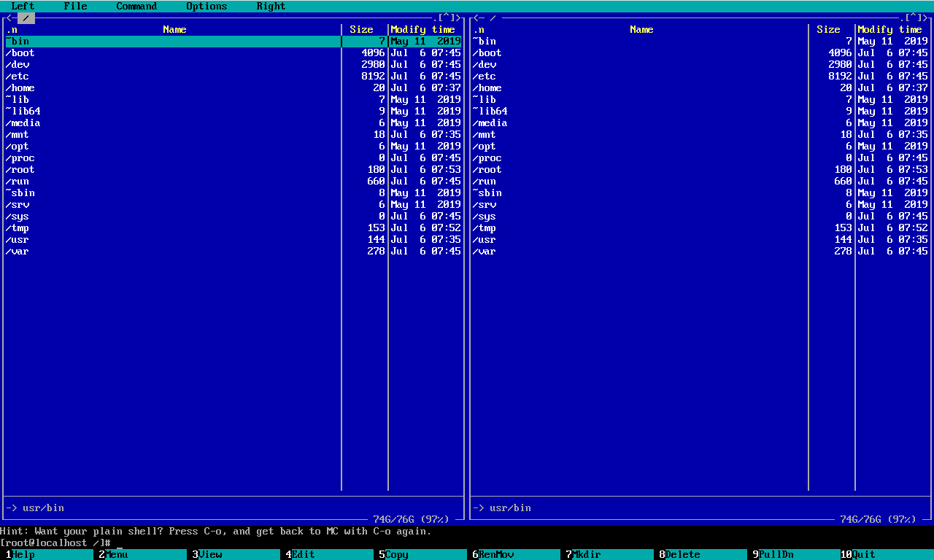Select ~sbin in left panel
This screenshot has height=560, width=934.
(233, 192)
